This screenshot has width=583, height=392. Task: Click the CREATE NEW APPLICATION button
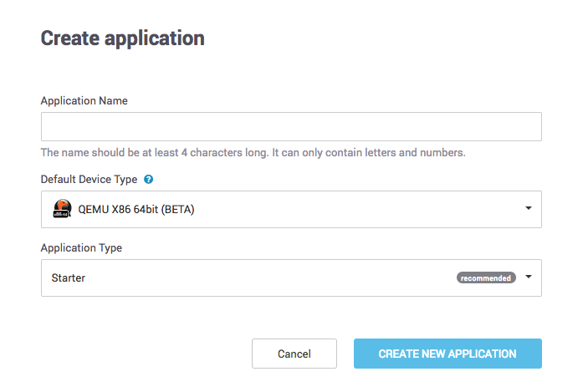(x=447, y=354)
